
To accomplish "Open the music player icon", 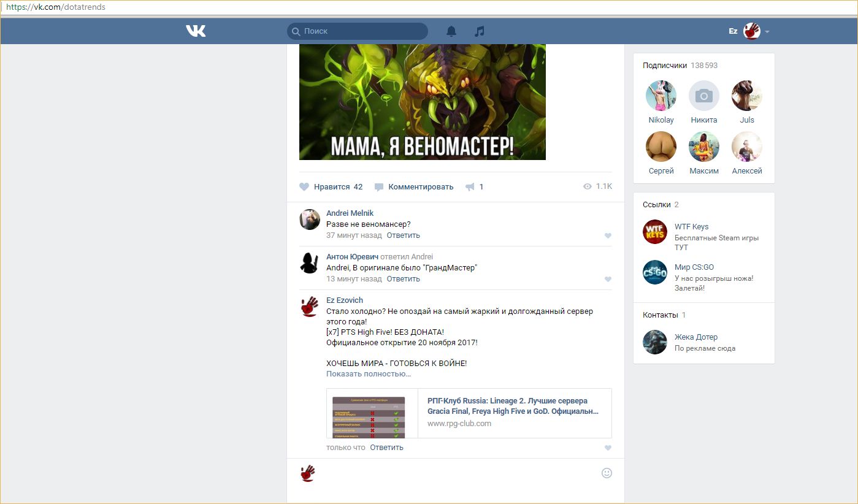I will [480, 31].
